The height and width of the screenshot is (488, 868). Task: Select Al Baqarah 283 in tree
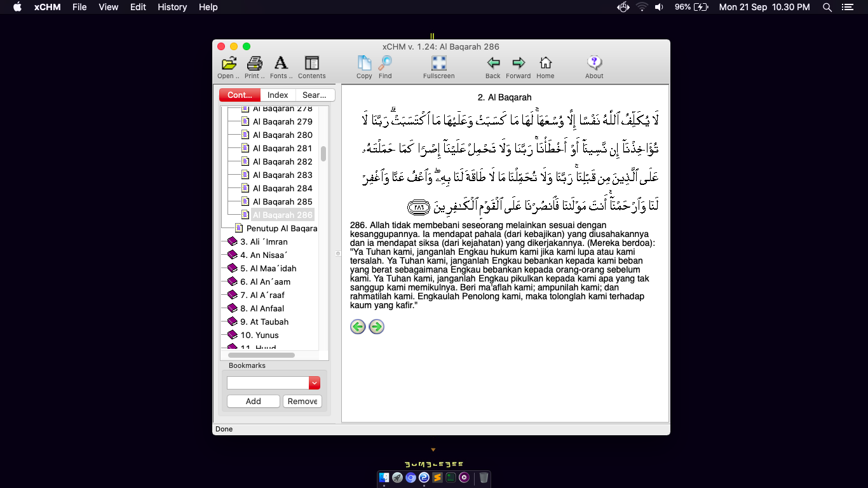click(283, 175)
